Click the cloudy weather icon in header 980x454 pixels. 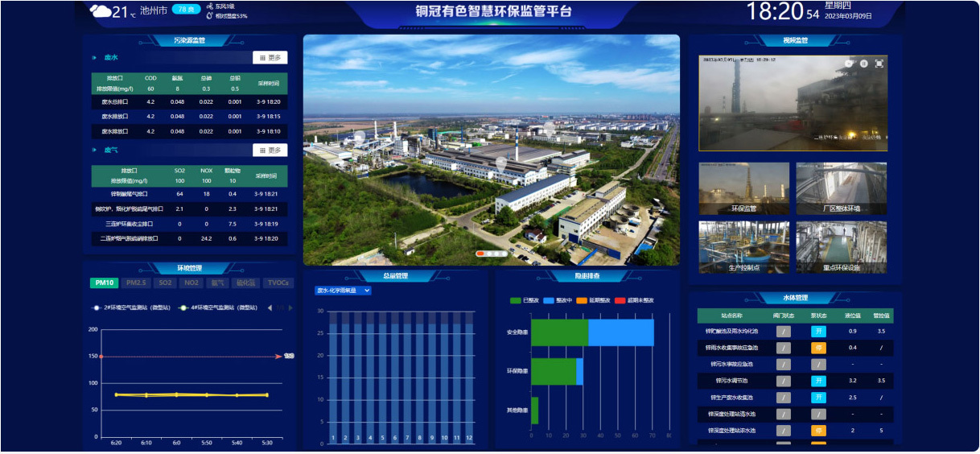[x=101, y=10]
